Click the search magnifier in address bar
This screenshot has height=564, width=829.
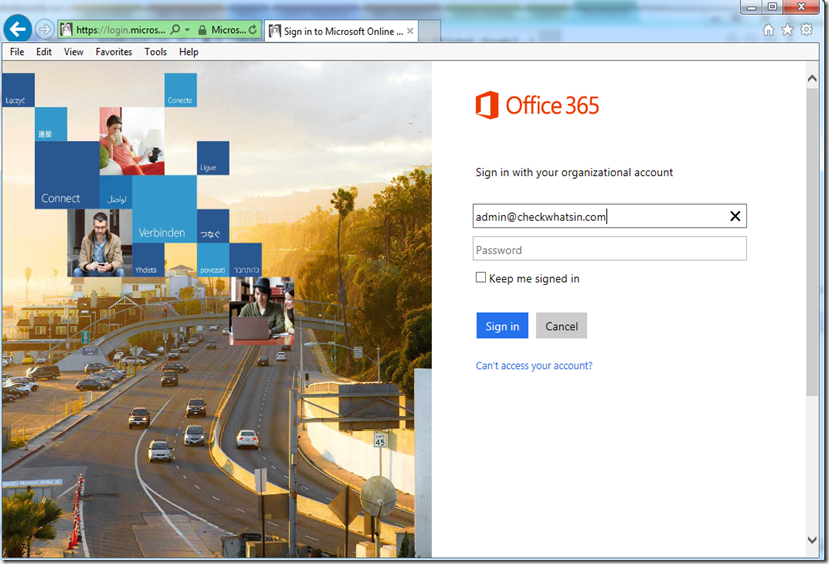(x=176, y=30)
